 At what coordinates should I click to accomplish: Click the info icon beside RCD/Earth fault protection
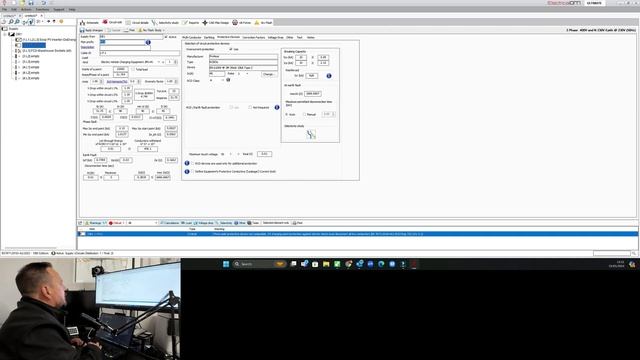[277, 107]
